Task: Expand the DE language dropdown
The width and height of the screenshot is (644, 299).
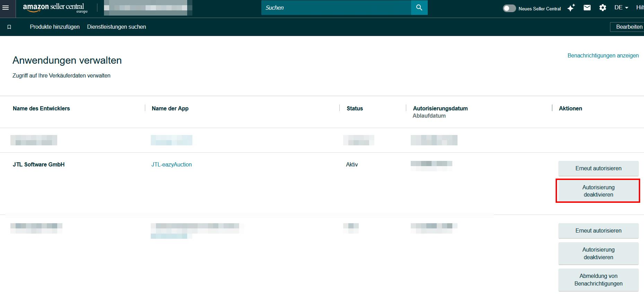Action: click(621, 8)
